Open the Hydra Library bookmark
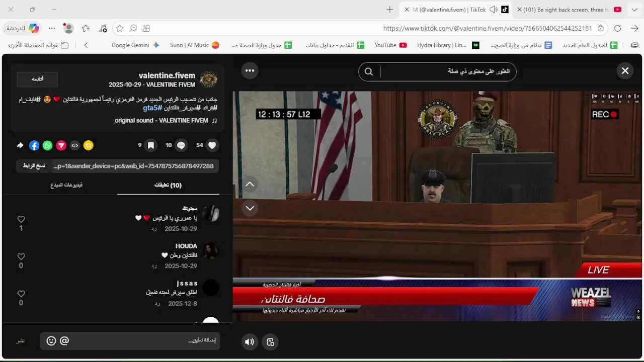Screen dimensions: 644x362 coord(448,45)
